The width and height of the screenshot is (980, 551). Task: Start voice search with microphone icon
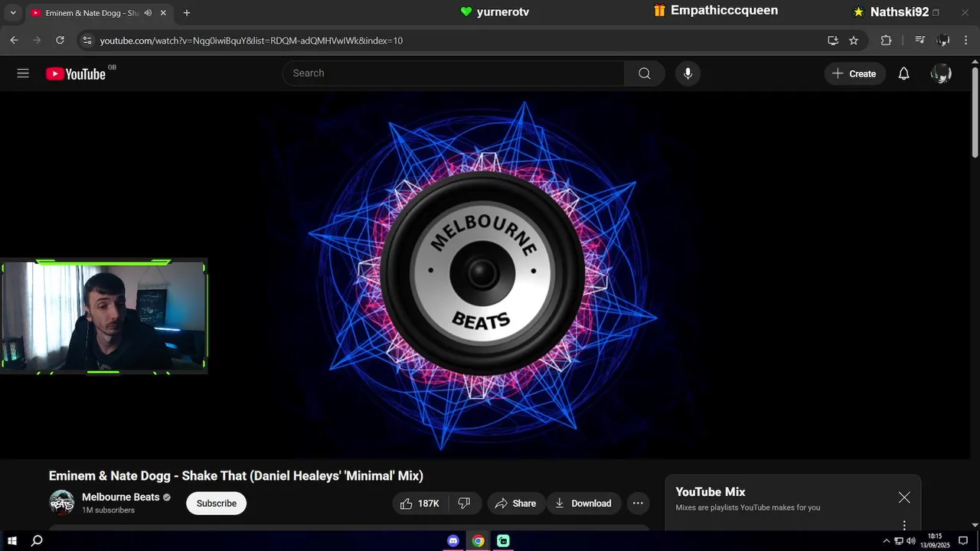(x=688, y=73)
